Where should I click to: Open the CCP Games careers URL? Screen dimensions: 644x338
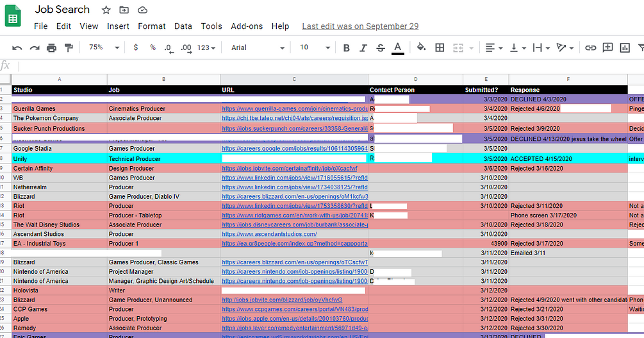pyautogui.click(x=295, y=309)
